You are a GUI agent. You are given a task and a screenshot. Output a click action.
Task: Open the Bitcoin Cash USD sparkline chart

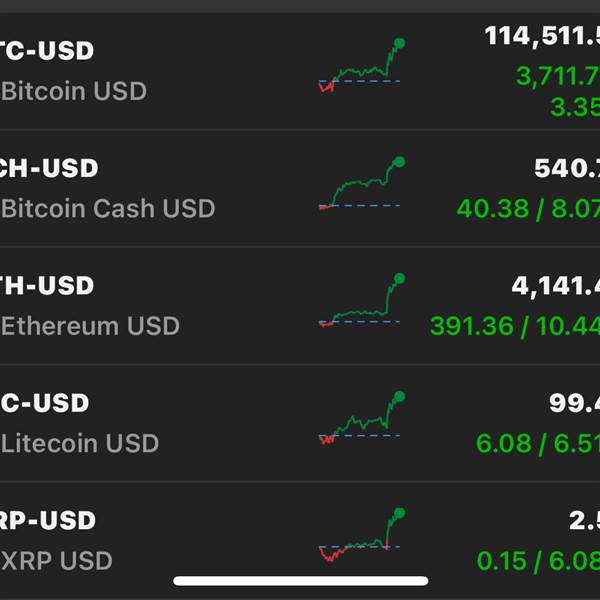tap(360, 186)
